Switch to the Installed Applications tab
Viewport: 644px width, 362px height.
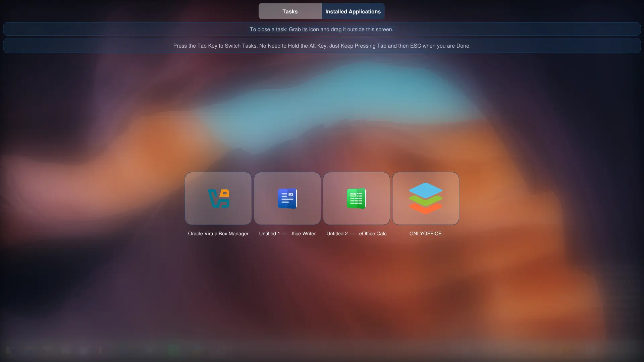353,11
